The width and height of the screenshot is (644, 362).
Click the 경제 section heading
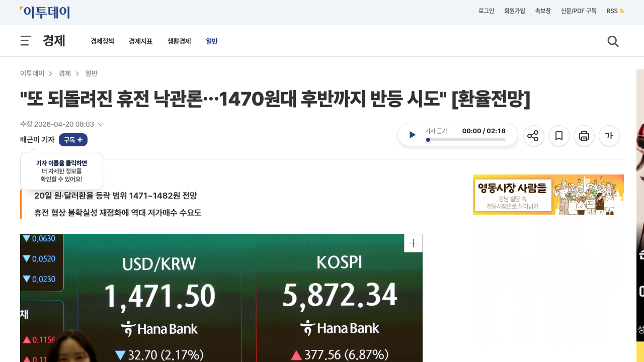click(x=54, y=41)
